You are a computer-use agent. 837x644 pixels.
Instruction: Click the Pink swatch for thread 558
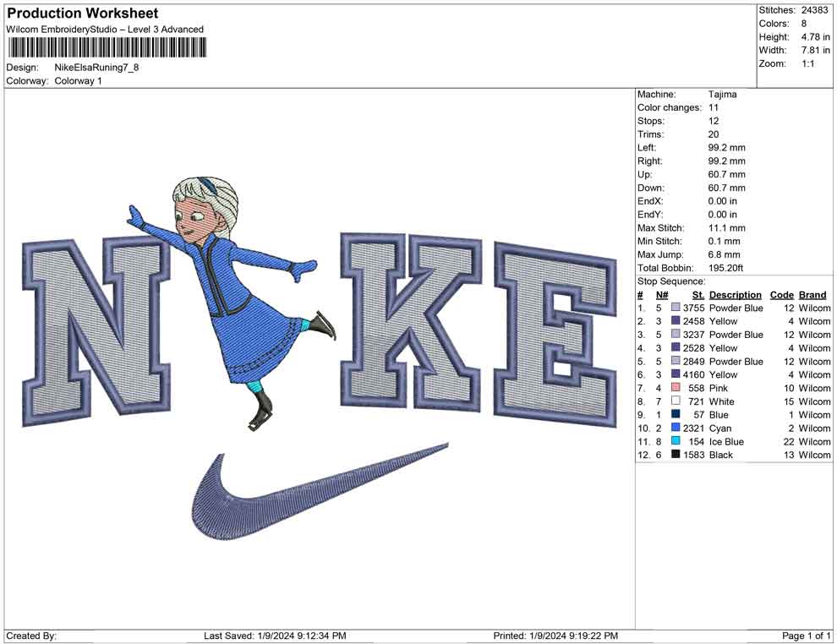pyautogui.click(x=676, y=387)
